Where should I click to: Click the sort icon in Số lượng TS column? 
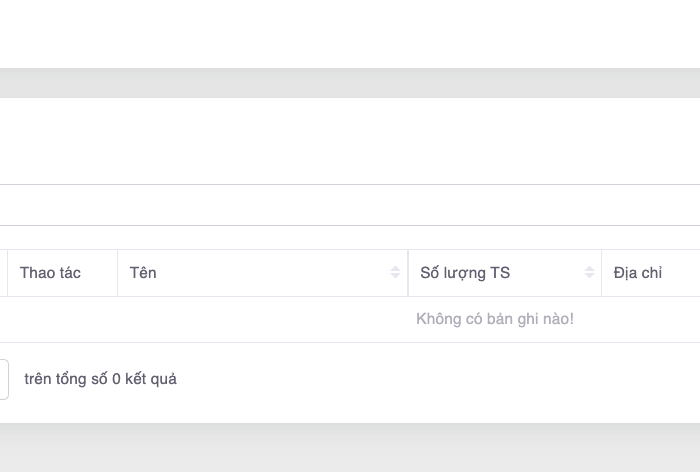click(589, 273)
